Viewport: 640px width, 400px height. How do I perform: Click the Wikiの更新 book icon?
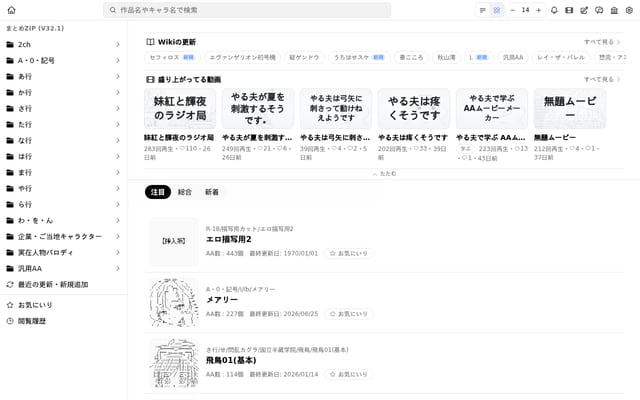(x=150, y=42)
